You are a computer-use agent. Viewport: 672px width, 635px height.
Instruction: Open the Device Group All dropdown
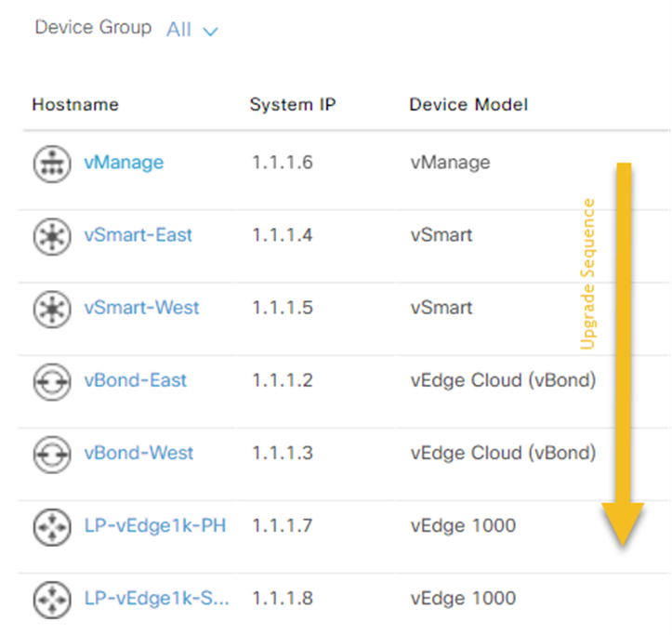(x=192, y=30)
